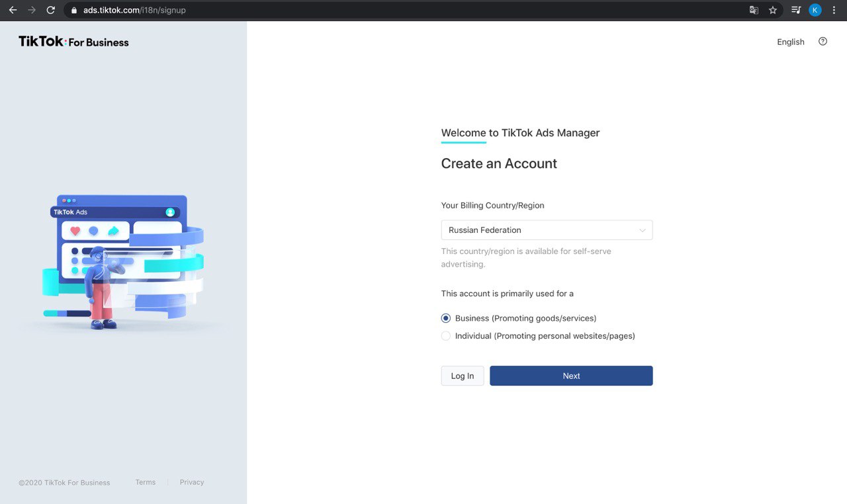Click the help question mark icon
Image resolution: width=847 pixels, height=504 pixels.
(823, 41)
